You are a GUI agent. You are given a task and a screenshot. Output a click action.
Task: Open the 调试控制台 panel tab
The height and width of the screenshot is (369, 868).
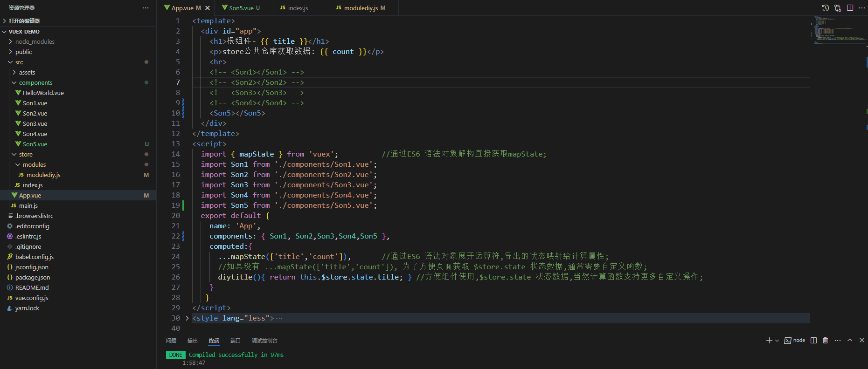pyautogui.click(x=264, y=341)
